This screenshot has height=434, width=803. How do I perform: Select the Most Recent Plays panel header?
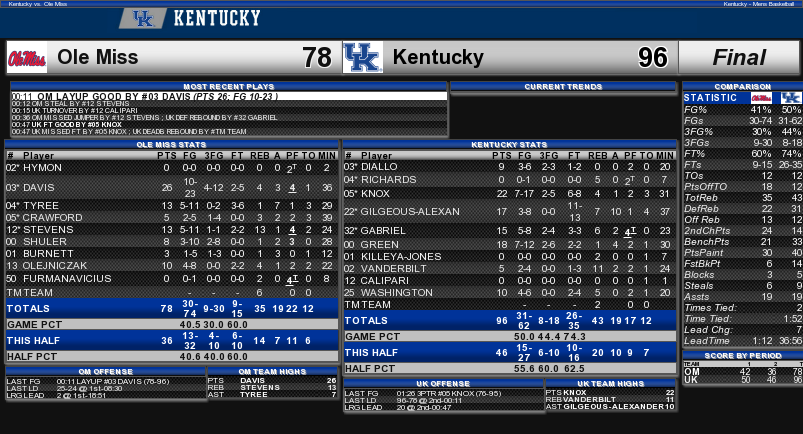tap(229, 87)
